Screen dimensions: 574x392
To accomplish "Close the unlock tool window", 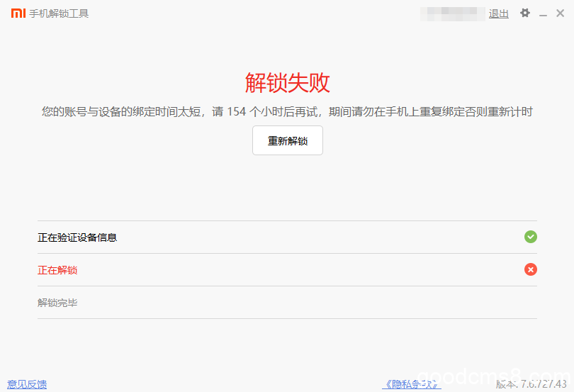I will (560, 13).
